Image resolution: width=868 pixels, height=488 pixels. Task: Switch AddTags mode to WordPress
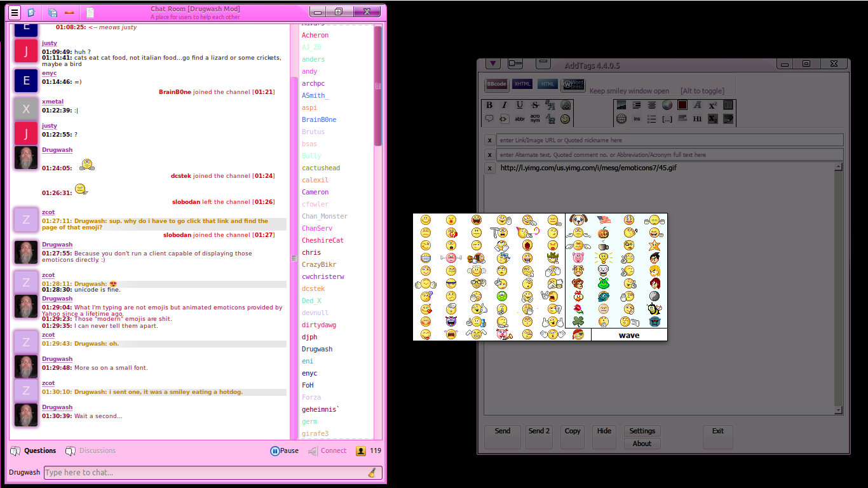[x=573, y=85]
